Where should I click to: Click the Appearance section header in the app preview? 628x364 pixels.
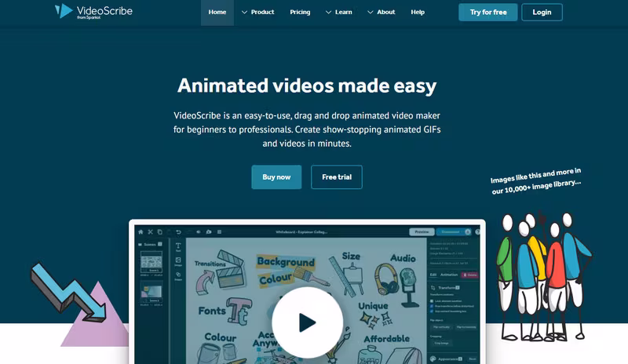pyautogui.click(x=446, y=359)
